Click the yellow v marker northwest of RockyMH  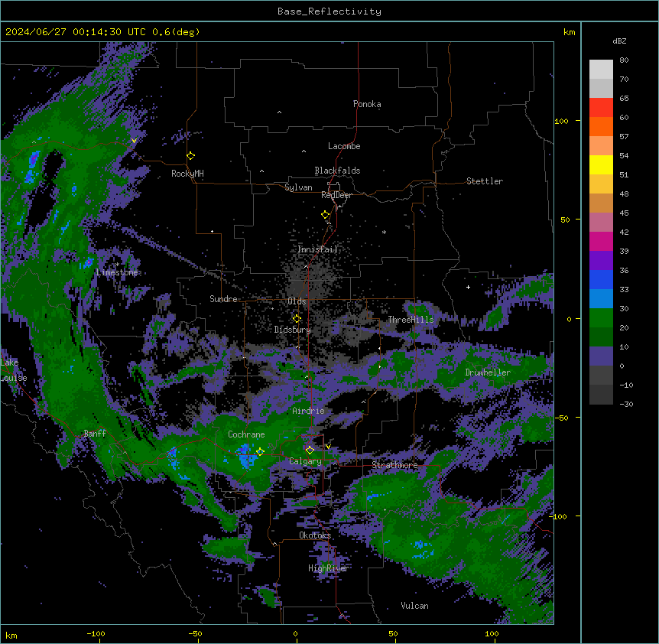(134, 141)
